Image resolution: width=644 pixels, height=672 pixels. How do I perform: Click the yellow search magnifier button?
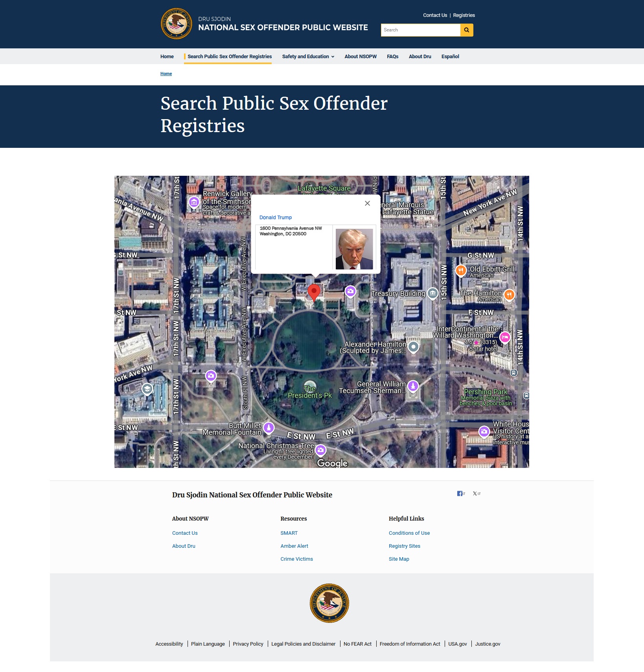(x=467, y=30)
